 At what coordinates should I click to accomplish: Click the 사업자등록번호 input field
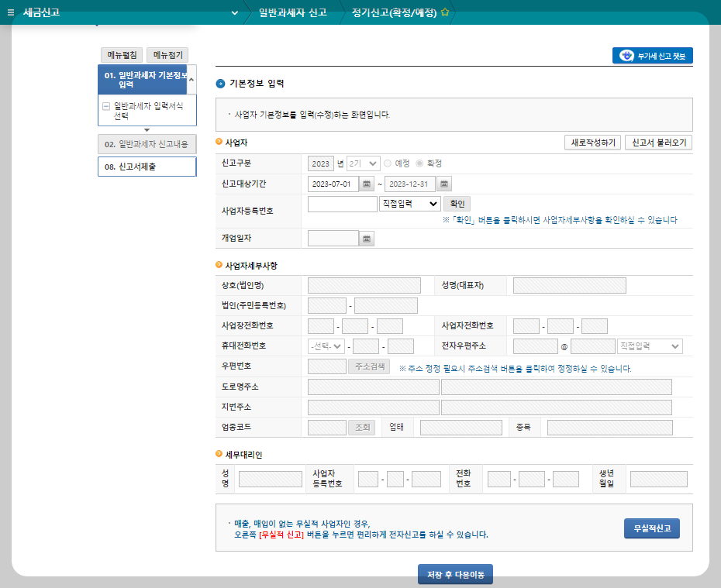coord(341,203)
